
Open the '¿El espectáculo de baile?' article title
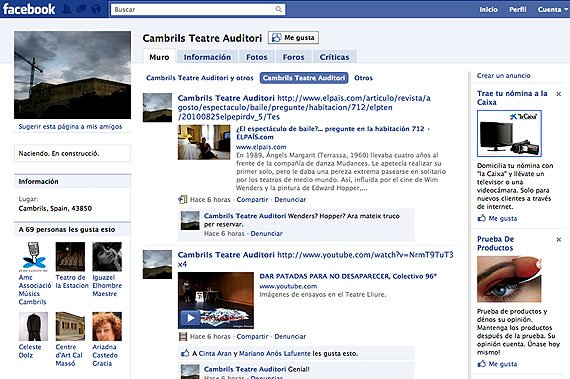[x=333, y=133]
